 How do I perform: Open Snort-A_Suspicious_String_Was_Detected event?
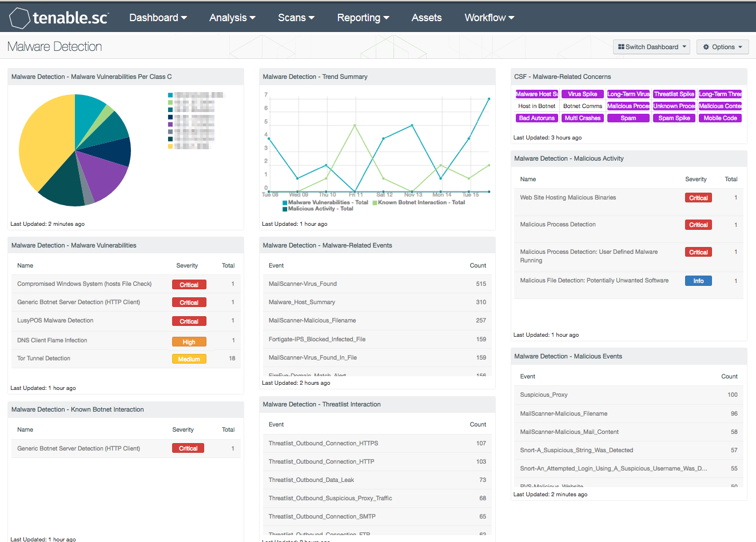point(628,450)
